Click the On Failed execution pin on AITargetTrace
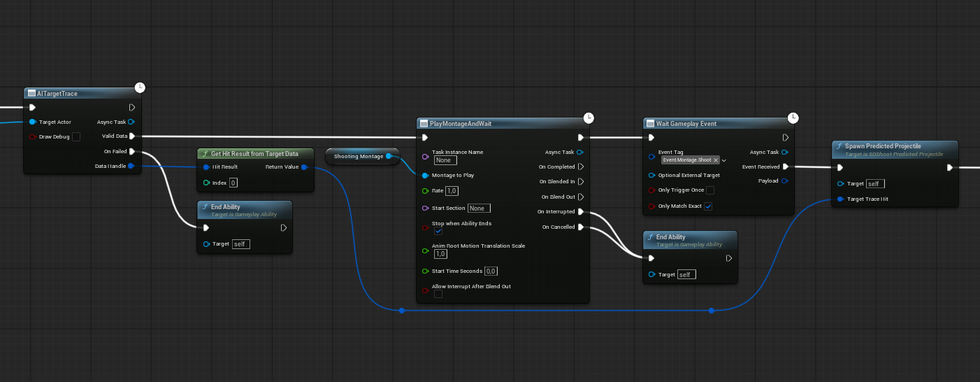The image size is (980, 382). coord(132,151)
